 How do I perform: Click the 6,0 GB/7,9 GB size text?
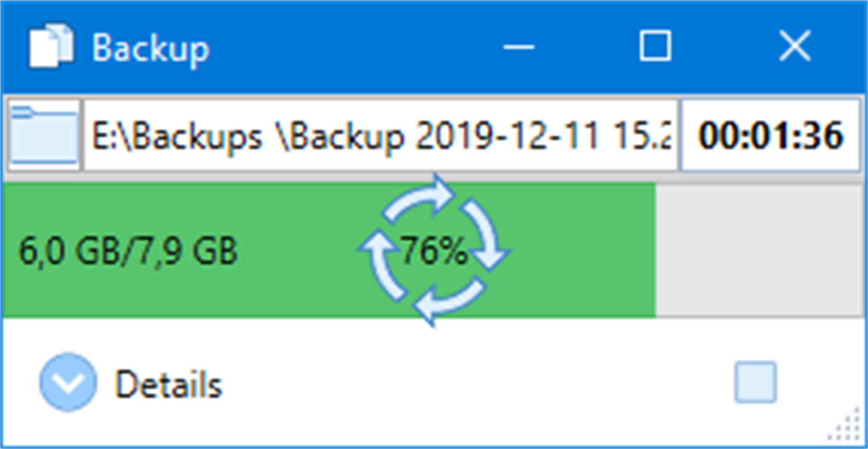(x=128, y=252)
